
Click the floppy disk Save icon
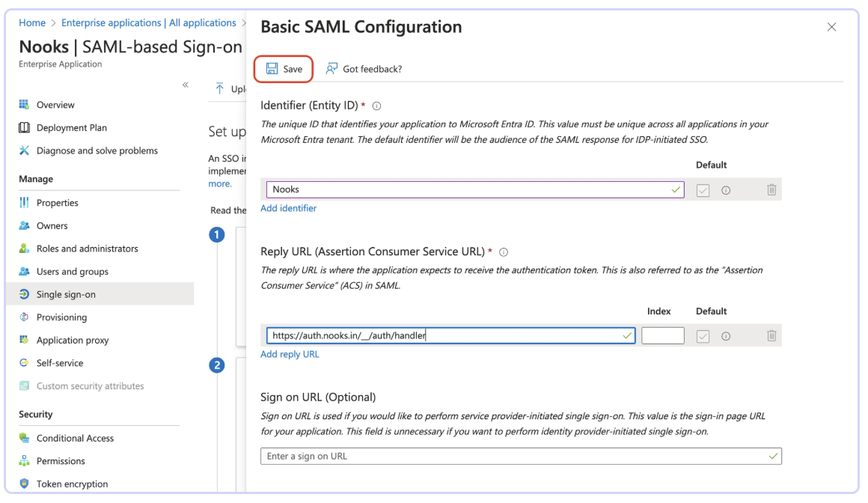tap(272, 69)
